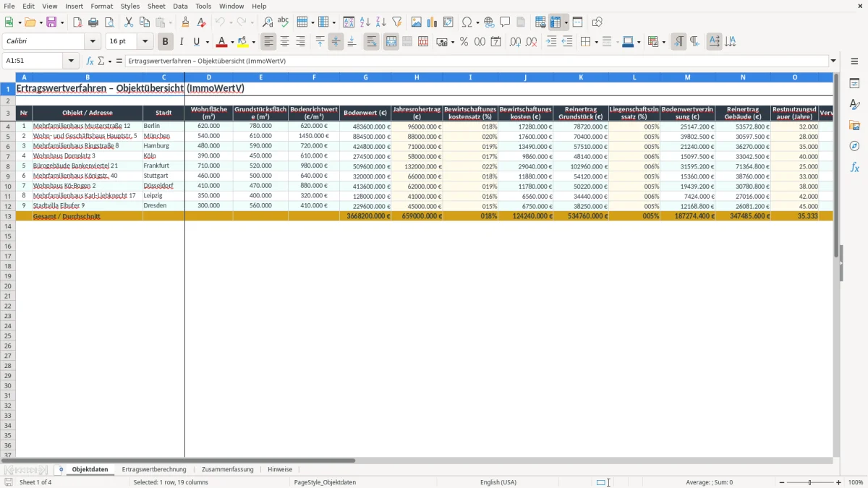Click the Sort Descending icon
The height and width of the screenshot is (488, 868).
click(381, 22)
